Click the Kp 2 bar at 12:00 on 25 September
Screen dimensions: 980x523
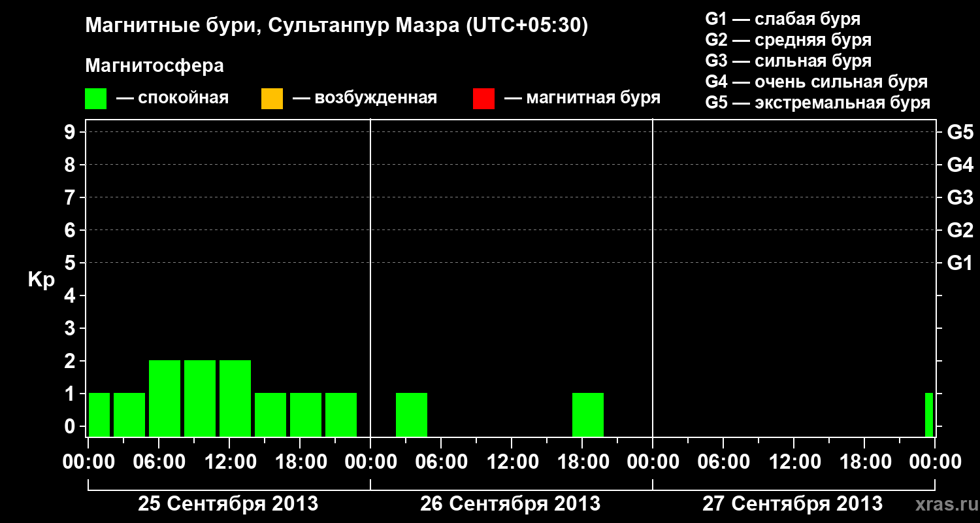[x=235, y=398]
